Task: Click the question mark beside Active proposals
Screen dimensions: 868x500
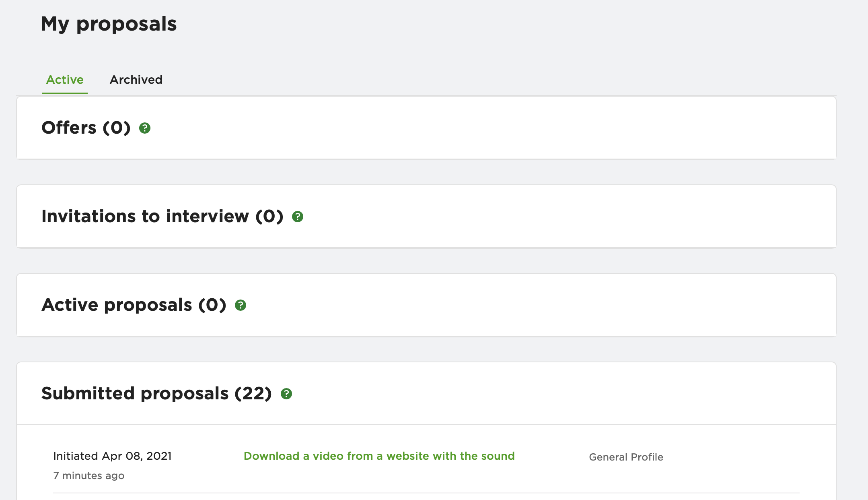Action: click(x=241, y=305)
